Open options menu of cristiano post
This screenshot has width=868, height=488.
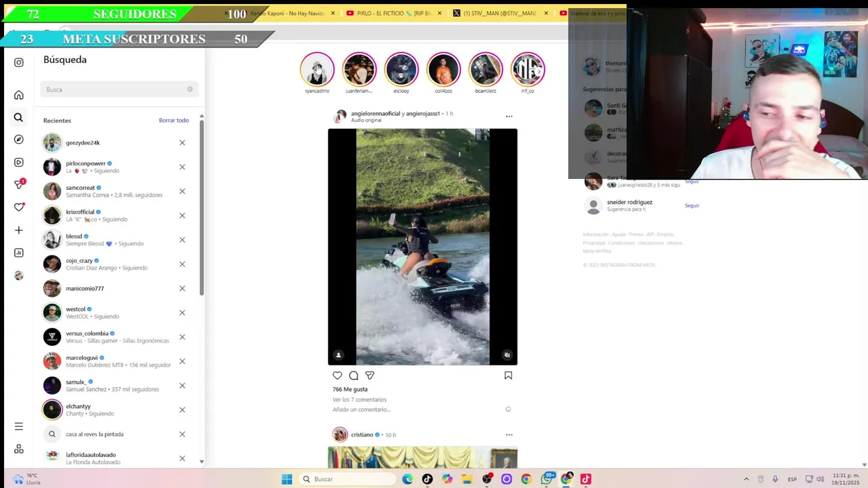point(509,434)
